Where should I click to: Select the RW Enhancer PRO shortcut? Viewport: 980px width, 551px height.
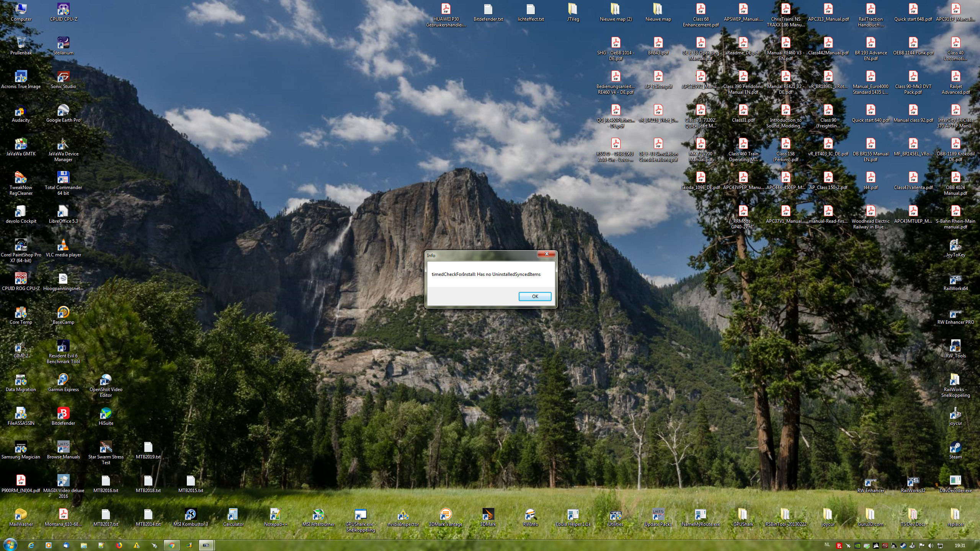coord(955,314)
